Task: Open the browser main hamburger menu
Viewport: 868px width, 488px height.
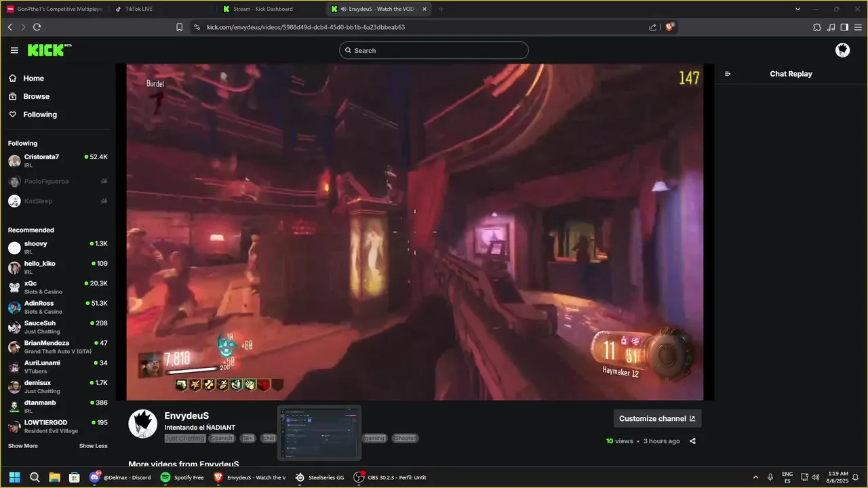Action: [x=858, y=27]
